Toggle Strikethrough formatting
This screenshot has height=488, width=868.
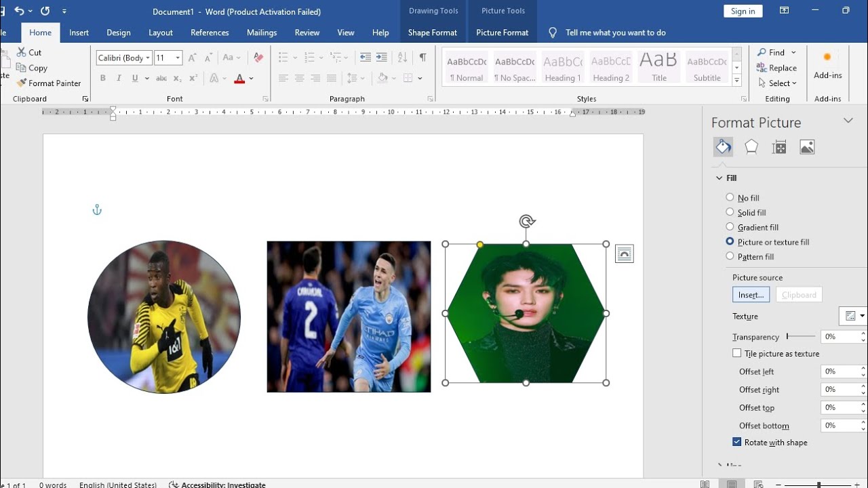[x=161, y=79]
